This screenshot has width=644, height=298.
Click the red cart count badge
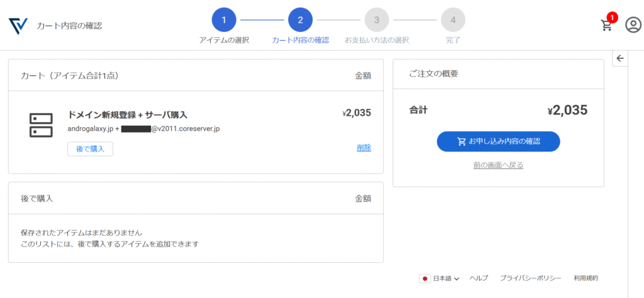pyautogui.click(x=612, y=18)
